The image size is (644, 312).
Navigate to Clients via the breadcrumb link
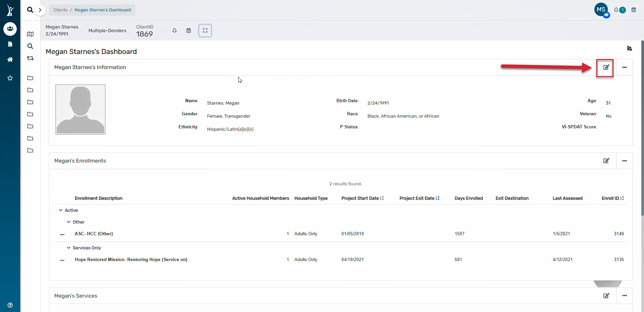pos(60,10)
